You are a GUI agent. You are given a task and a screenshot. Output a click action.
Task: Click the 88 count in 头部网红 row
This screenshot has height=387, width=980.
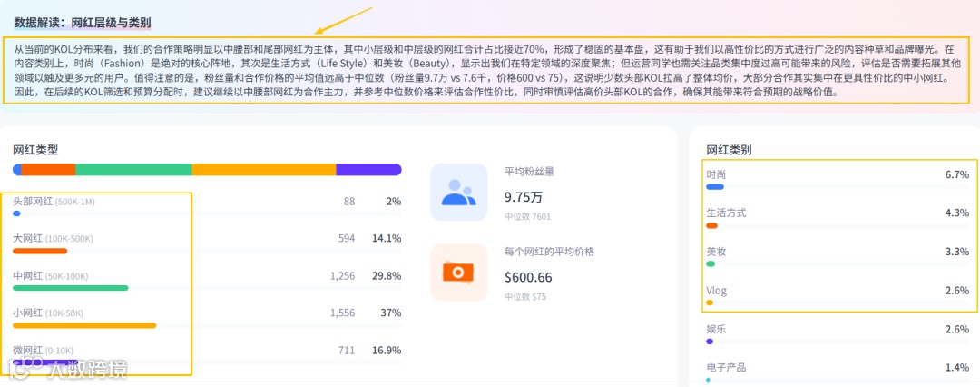pos(349,202)
